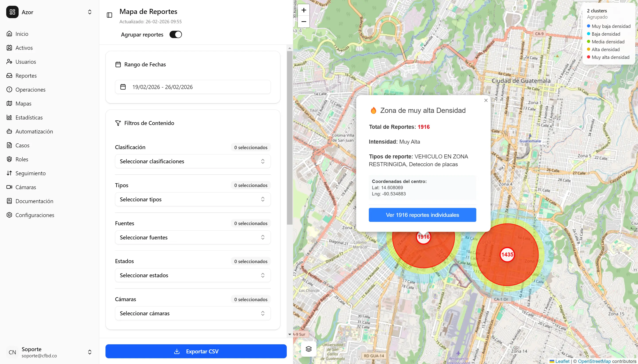Click the Azor grid logo
This screenshot has height=364, width=638.
[x=12, y=12]
